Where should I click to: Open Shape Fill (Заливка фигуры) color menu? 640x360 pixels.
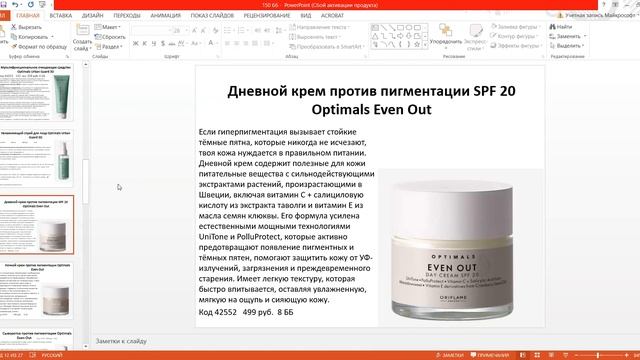(x=516, y=27)
